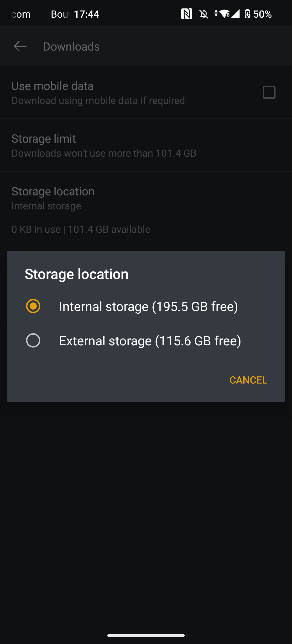Viewport: 292px width, 644px height.
Task: Tap the mobile signal strength icon
Action: [x=235, y=14]
